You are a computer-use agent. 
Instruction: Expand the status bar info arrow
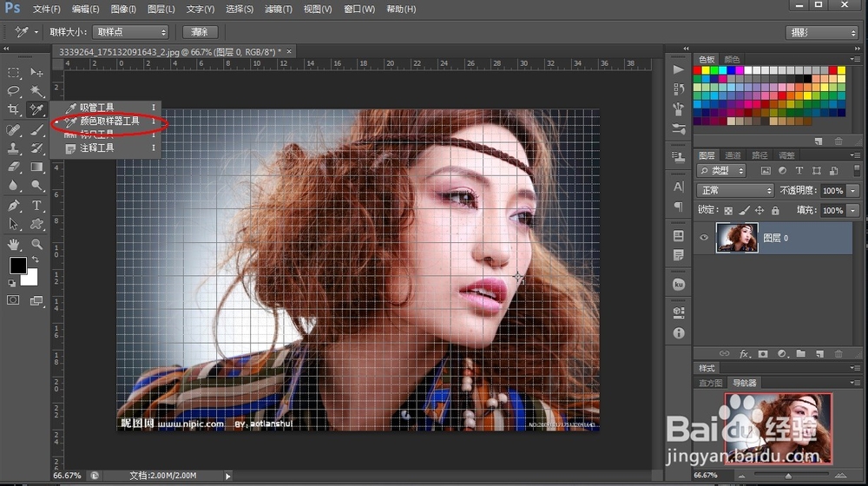227,476
